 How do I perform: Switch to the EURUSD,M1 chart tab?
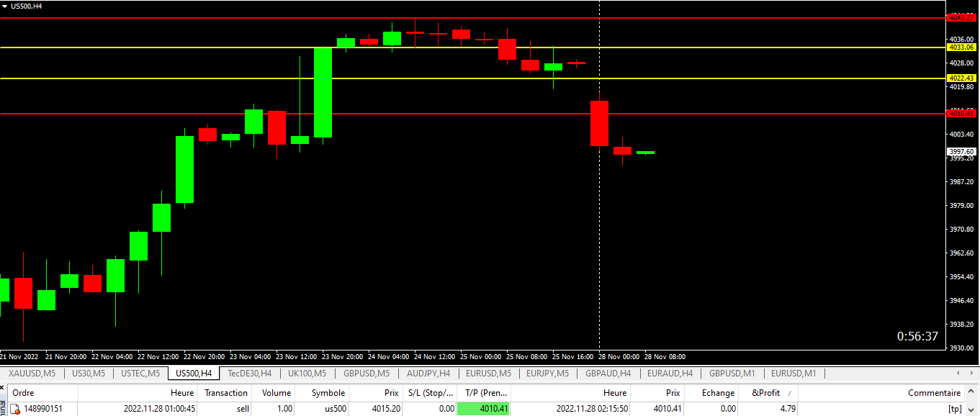coord(793,373)
